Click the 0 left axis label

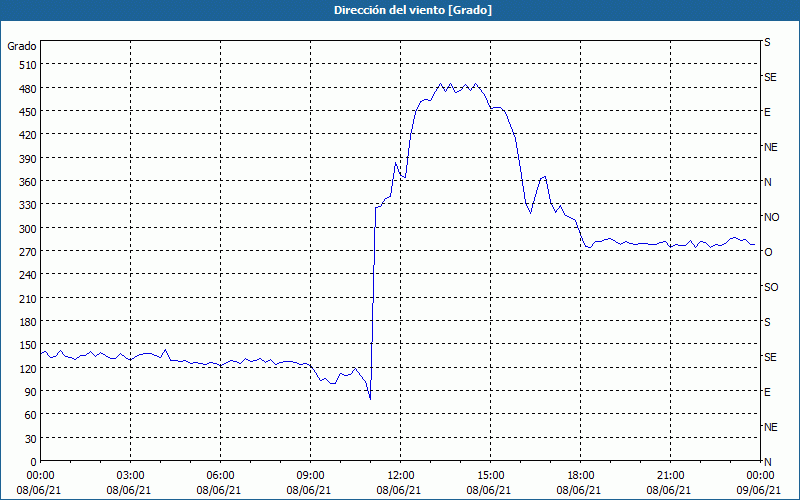(34, 462)
